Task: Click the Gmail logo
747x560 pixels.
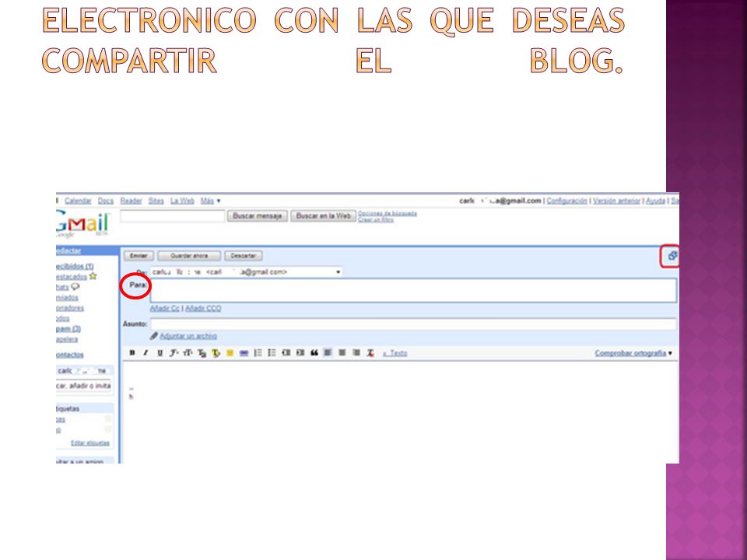Action: pyautogui.click(x=83, y=224)
